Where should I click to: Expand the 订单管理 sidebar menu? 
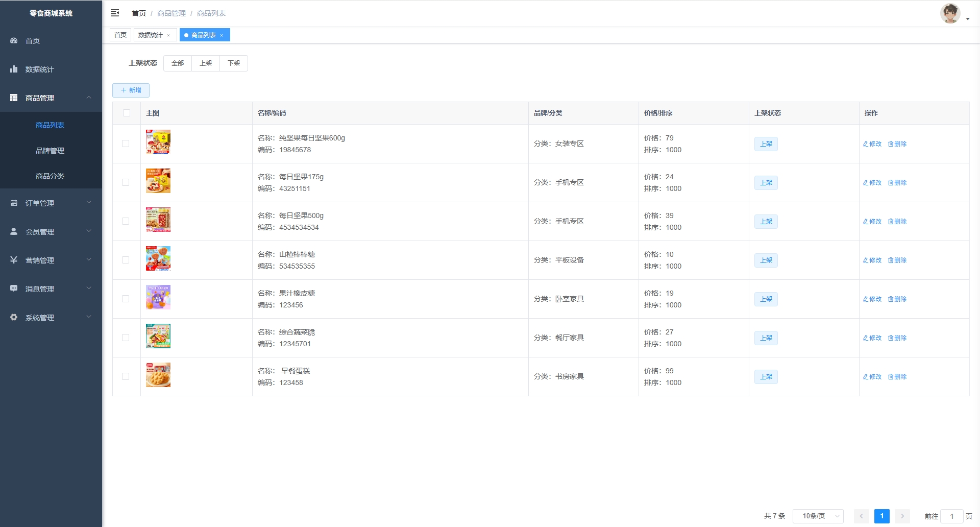point(51,203)
